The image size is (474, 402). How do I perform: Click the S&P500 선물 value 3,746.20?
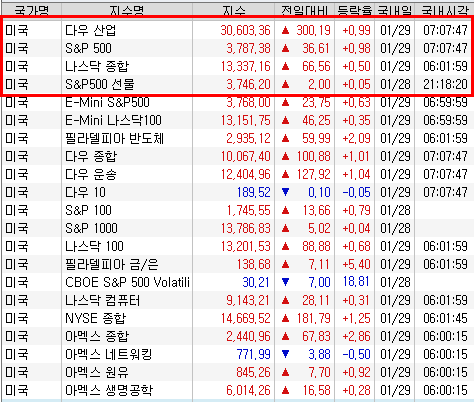tap(248, 84)
